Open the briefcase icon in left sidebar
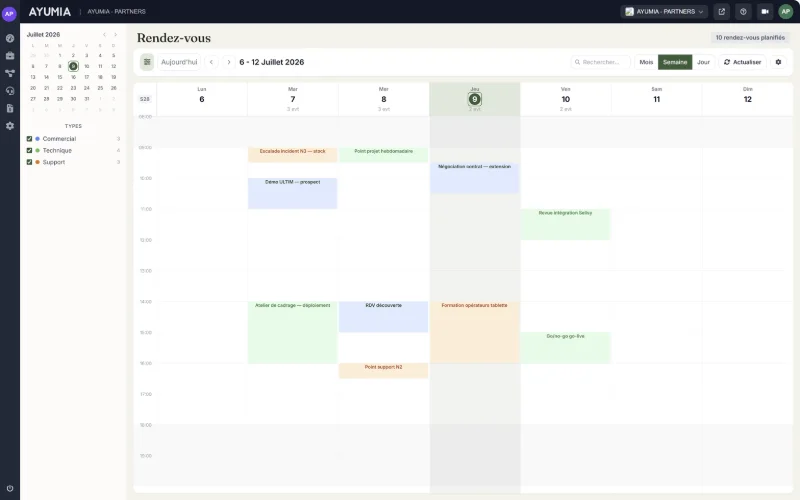The width and height of the screenshot is (800, 500). (10, 56)
